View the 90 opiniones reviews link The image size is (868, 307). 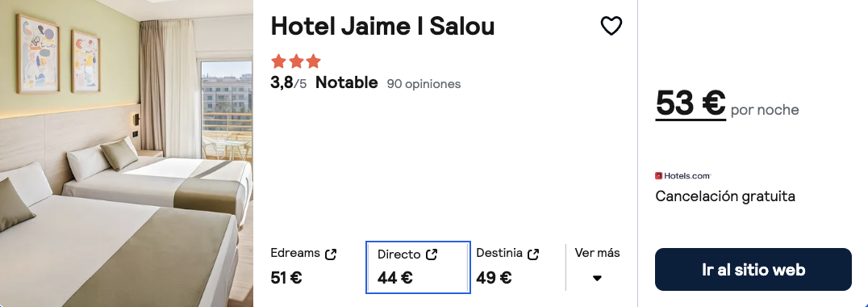point(424,84)
